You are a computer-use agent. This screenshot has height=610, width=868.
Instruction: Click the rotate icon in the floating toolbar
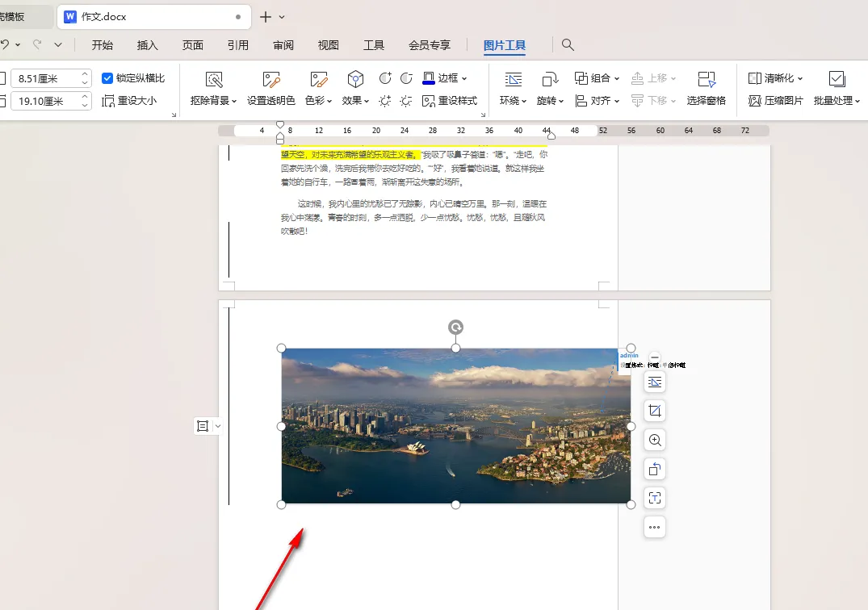tap(654, 469)
